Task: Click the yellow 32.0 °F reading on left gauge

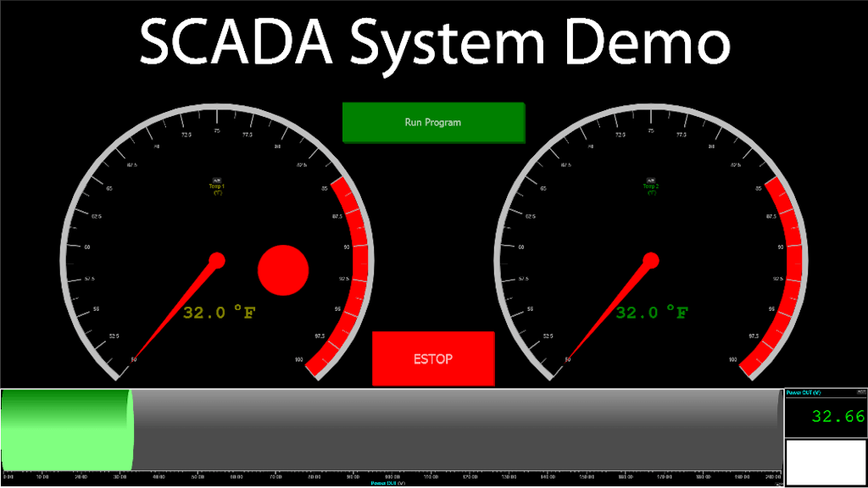Action: pos(220,313)
